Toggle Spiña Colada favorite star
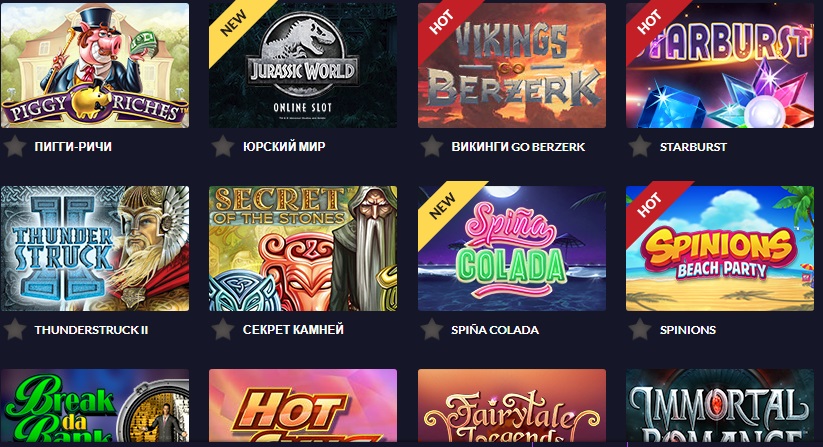This screenshot has height=447, width=823. [x=431, y=329]
